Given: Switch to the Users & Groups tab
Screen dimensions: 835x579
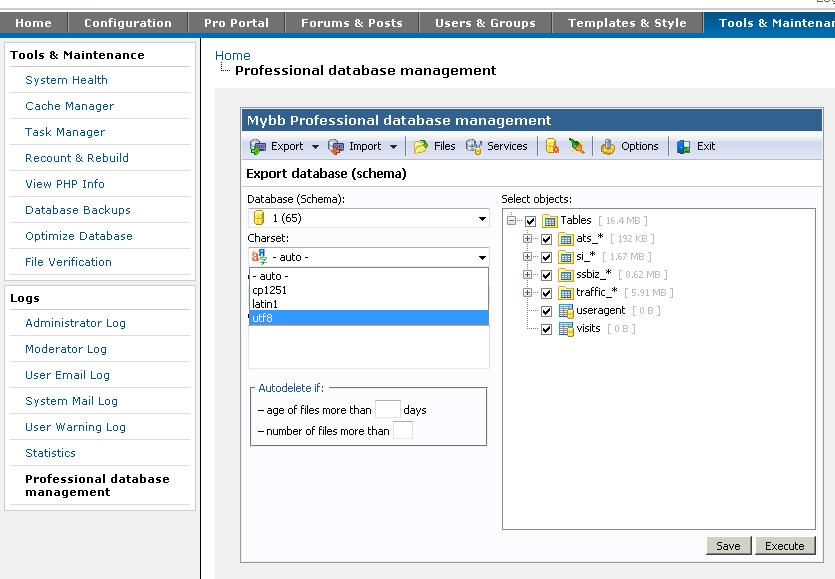Looking at the screenshot, I should point(485,23).
